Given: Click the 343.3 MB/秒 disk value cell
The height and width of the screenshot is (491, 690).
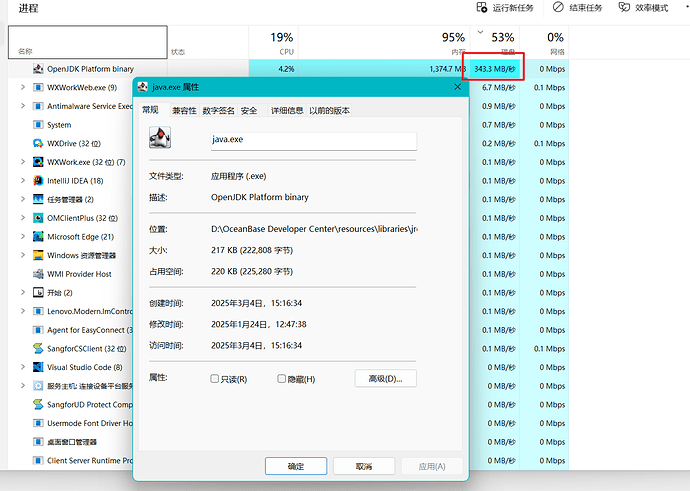Looking at the screenshot, I should tap(495, 69).
